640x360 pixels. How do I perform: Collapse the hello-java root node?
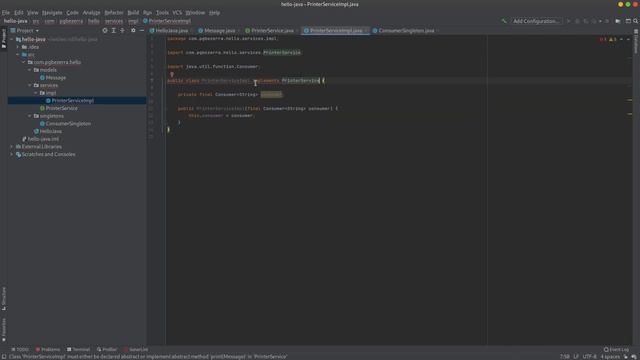12,39
